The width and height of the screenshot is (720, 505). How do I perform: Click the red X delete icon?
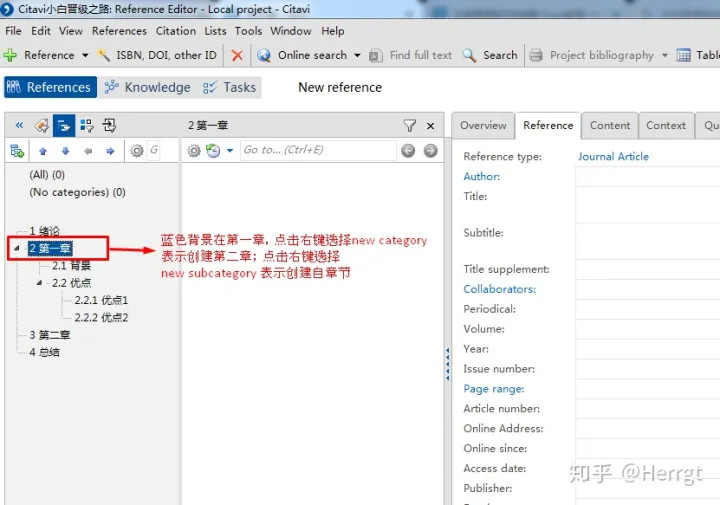coord(237,56)
